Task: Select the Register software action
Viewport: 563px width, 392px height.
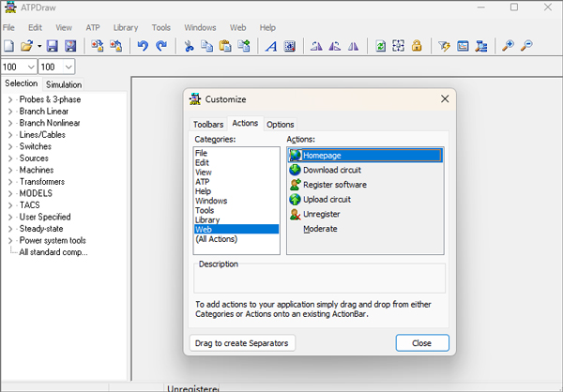Action: pyautogui.click(x=334, y=185)
